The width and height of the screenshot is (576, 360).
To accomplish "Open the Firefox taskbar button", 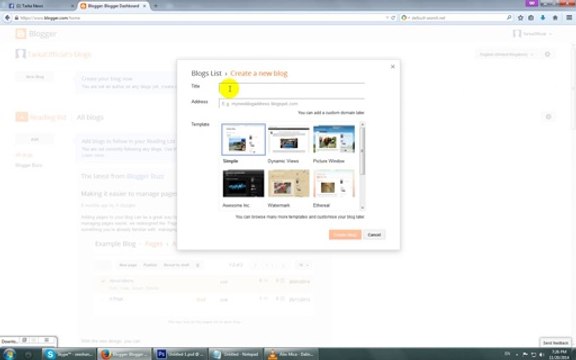I will [124, 354].
